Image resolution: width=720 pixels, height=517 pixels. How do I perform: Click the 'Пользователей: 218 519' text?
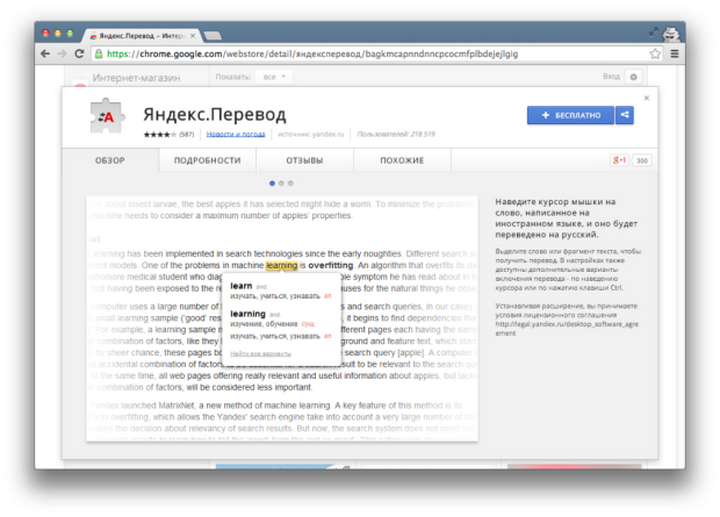396,134
